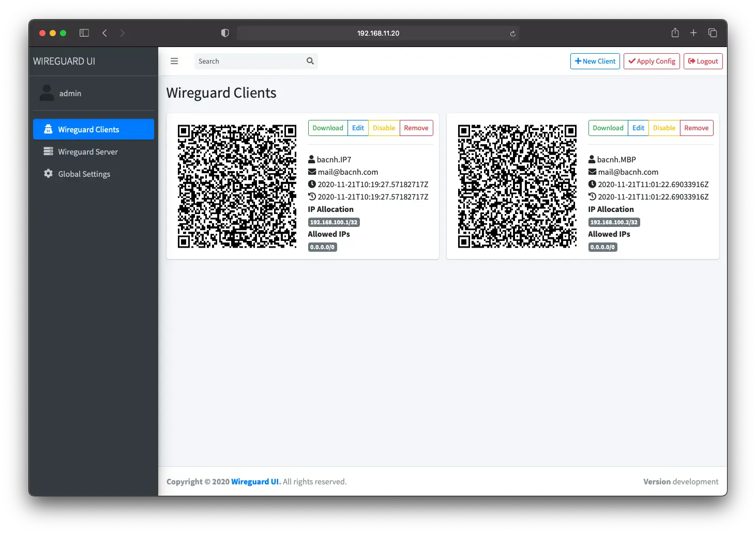Click the browser back arrow
Image resolution: width=756 pixels, height=534 pixels.
tap(104, 33)
